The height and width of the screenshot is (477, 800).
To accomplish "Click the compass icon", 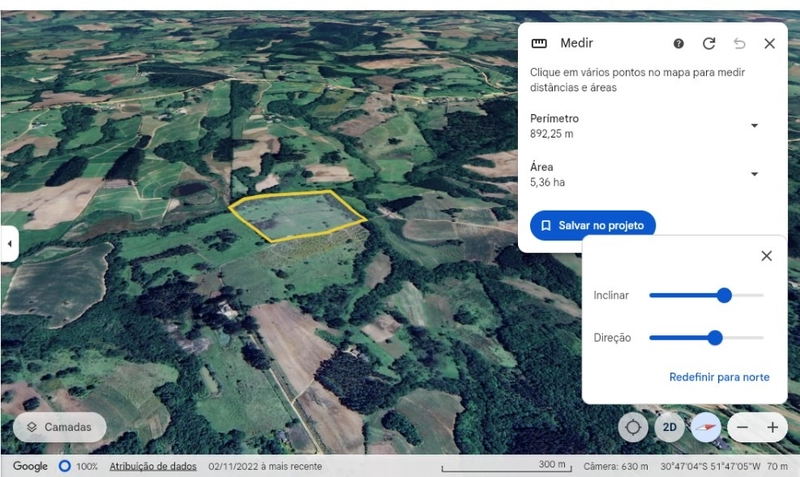I will [706, 427].
